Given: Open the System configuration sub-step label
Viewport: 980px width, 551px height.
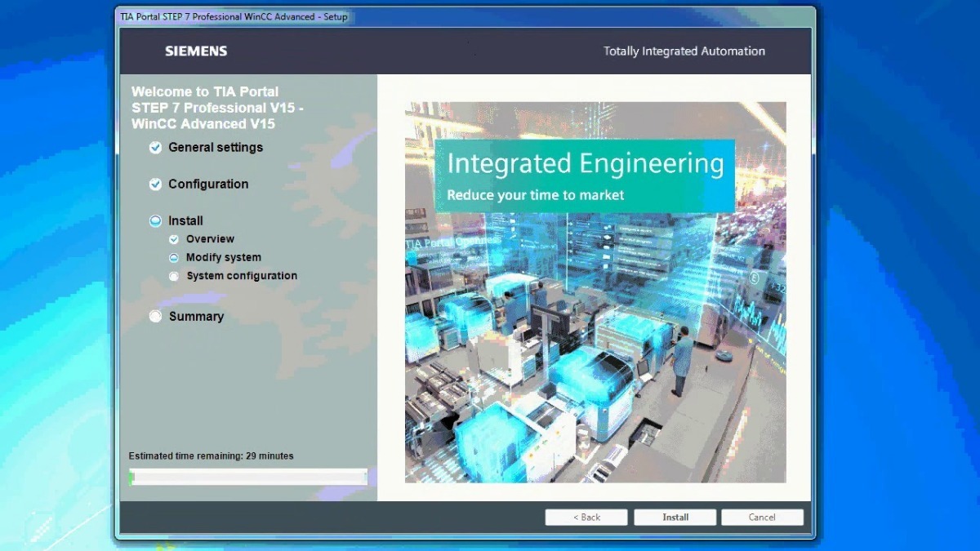Looking at the screenshot, I should [x=242, y=276].
